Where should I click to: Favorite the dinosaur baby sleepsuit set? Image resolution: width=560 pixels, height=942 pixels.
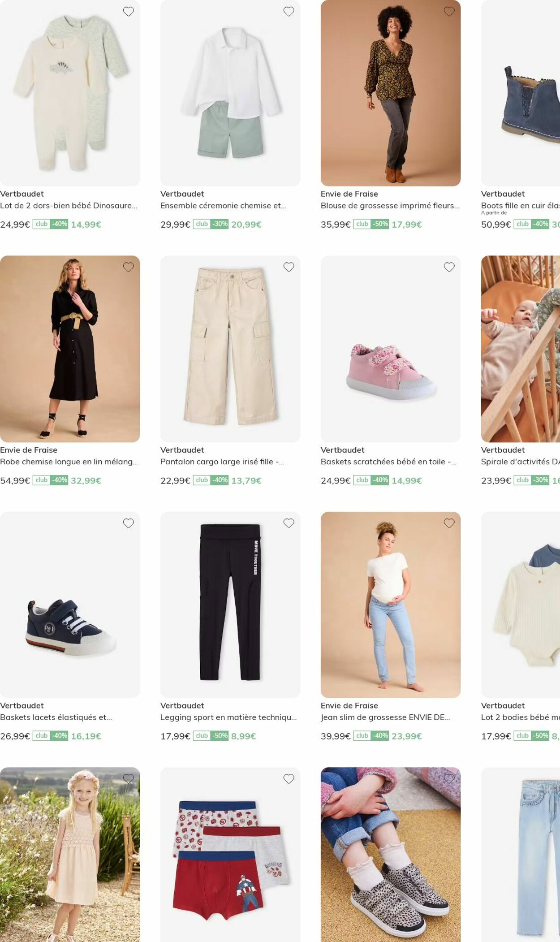point(129,12)
